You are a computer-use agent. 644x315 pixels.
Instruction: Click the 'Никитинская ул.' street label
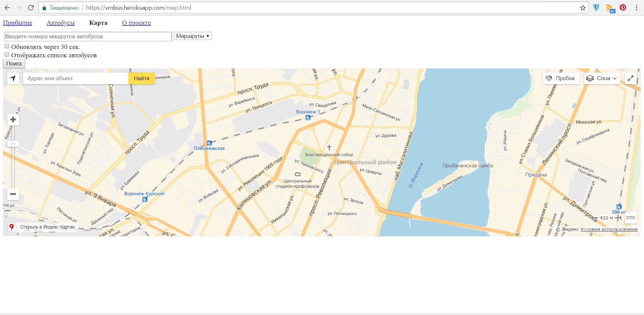pos(282,209)
